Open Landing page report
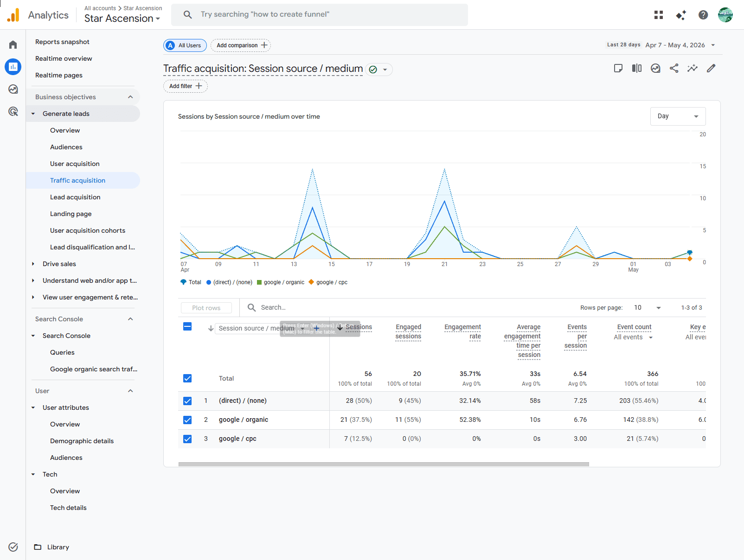This screenshot has height=560, width=744. [71, 214]
